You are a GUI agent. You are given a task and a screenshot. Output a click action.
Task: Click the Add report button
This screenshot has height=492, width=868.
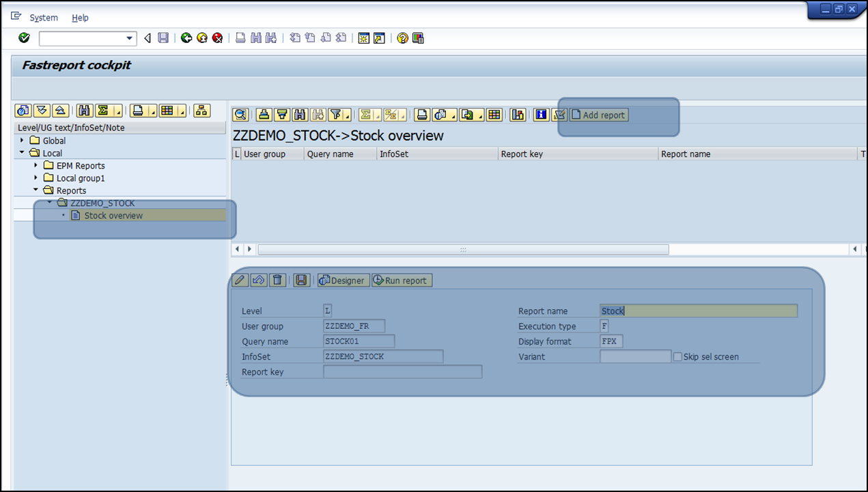click(x=599, y=115)
